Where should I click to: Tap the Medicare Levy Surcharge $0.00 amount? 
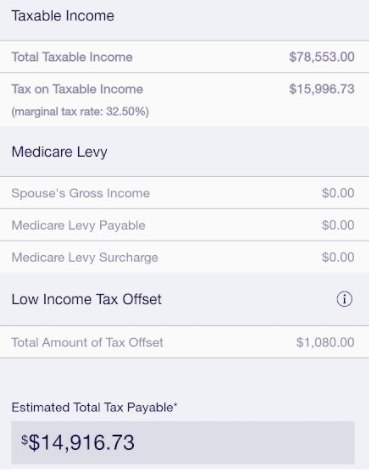[338, 257]
